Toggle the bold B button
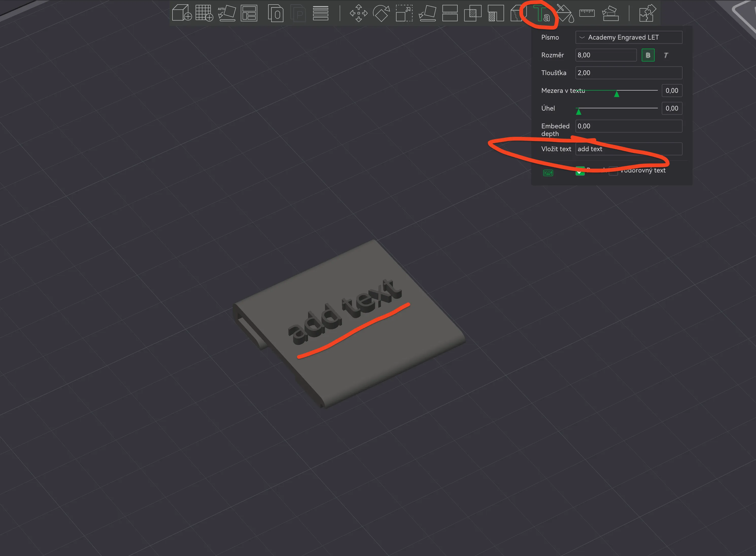The image size is (756, 556). click(x=648, y=55)
